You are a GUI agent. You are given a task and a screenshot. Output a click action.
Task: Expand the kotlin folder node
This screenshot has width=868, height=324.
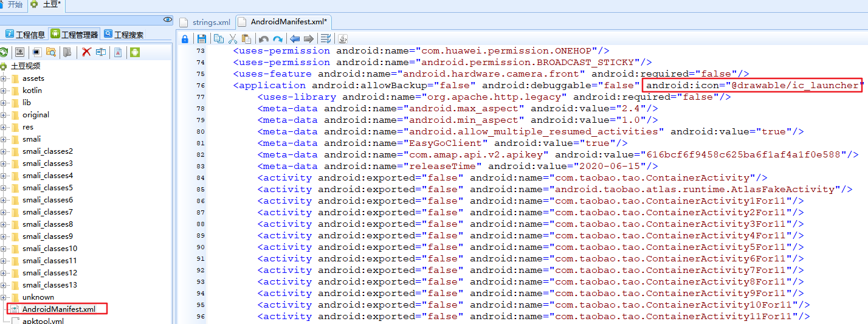coord(4,91)
